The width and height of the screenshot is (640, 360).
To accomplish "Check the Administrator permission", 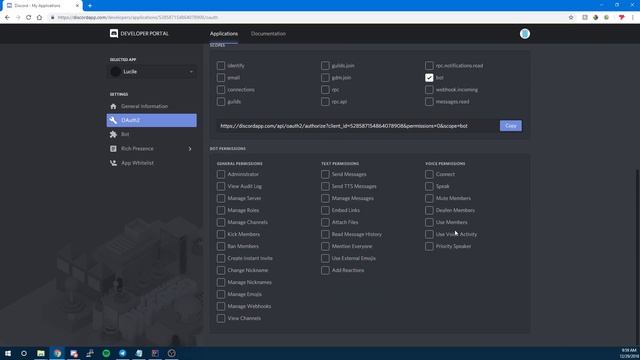I will pos(221,174).
